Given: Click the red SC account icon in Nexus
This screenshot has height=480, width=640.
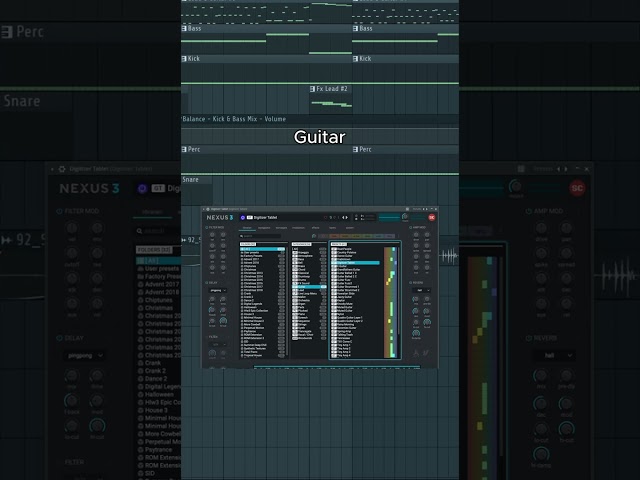Looking at the screenshot, I should [432, 218].
